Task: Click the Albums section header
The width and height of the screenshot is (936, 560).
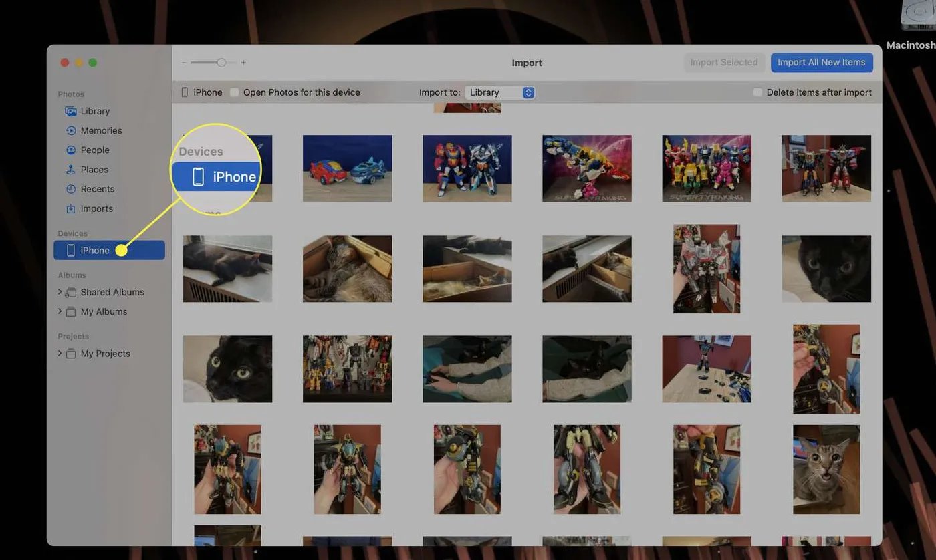Action: click(72, 275)
